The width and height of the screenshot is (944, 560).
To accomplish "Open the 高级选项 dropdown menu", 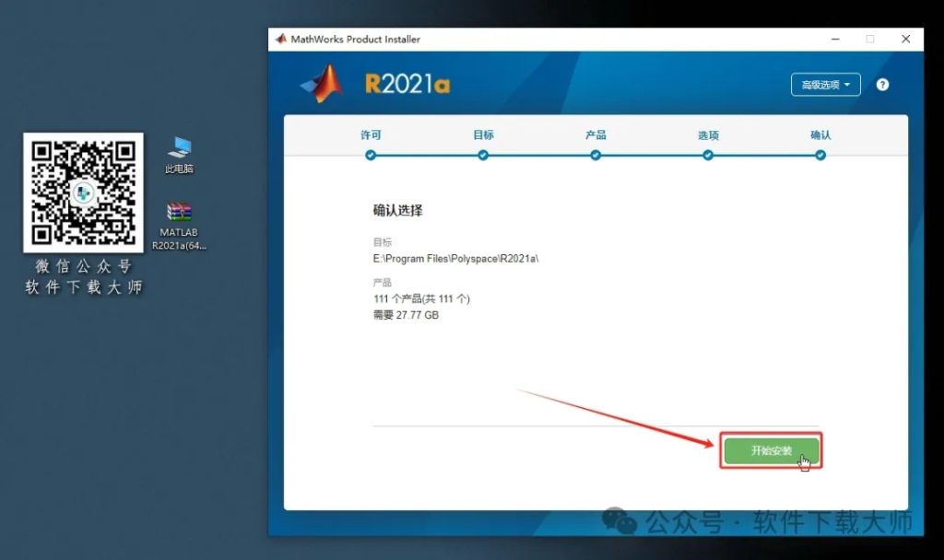I will [x=825, y=84].
